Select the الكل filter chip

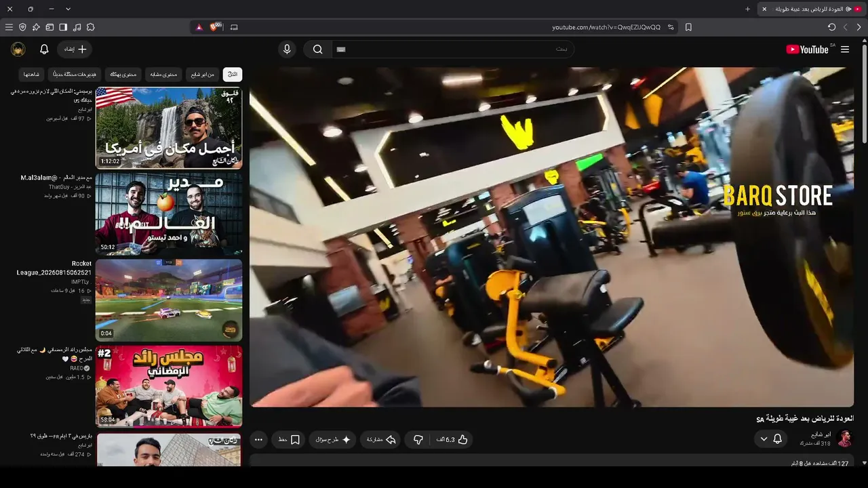[233, 75]
